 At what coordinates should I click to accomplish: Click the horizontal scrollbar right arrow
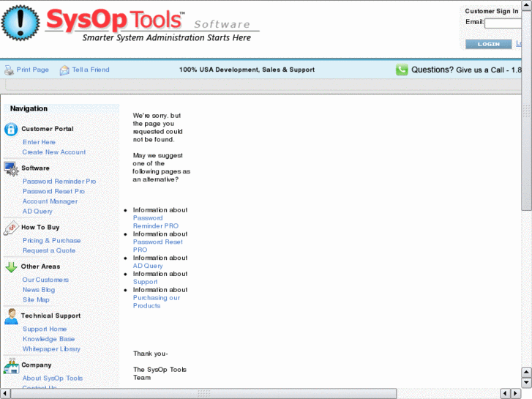tap(515, 393)
